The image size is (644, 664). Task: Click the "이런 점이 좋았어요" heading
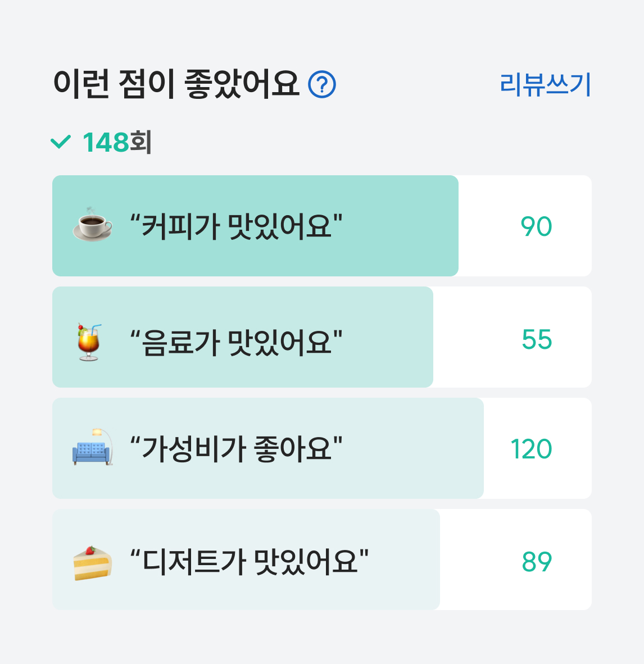(x=176, y=84)
